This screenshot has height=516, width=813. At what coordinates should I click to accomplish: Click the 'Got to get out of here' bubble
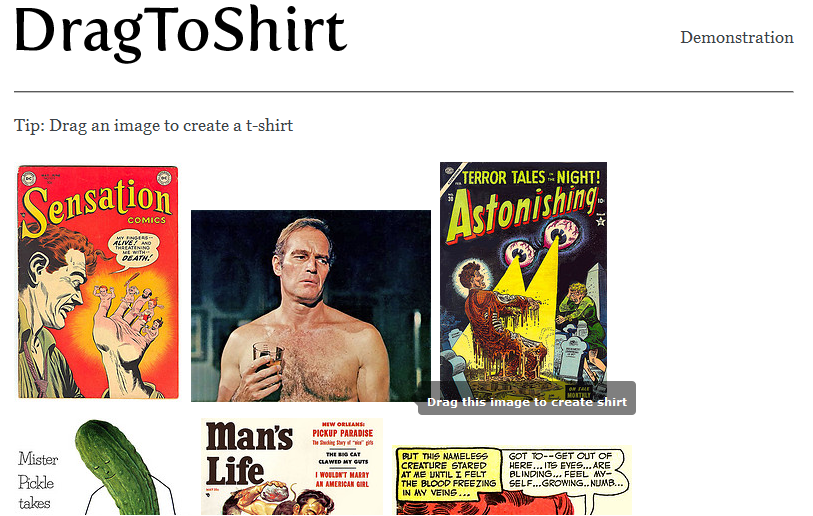565,470
